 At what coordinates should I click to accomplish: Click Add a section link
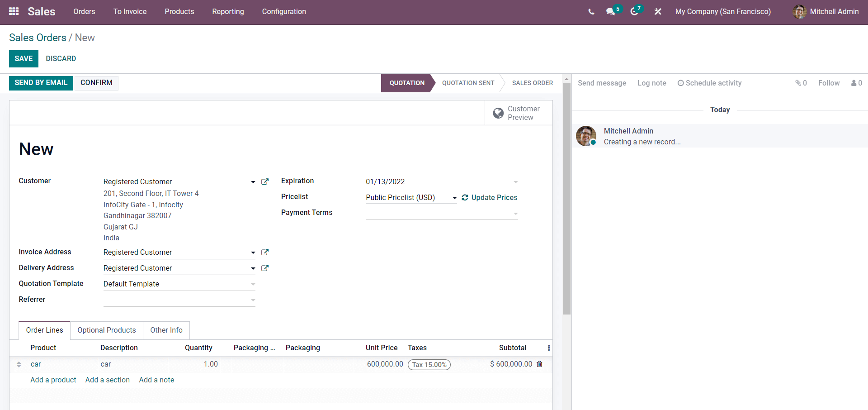[108, 380]
